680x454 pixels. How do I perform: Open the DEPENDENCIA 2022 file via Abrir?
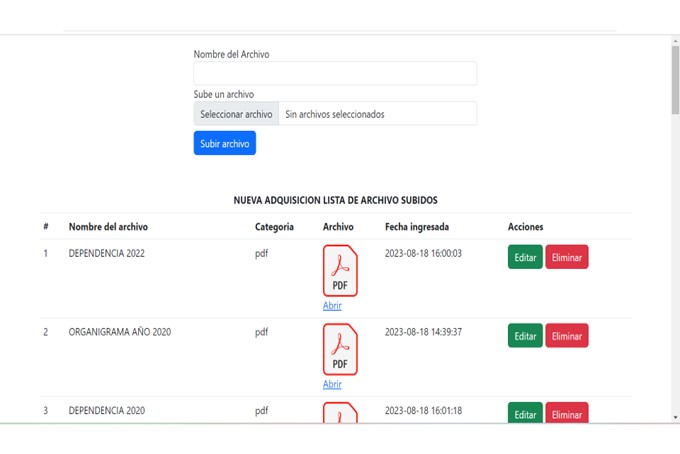click(x=332, y=306)
